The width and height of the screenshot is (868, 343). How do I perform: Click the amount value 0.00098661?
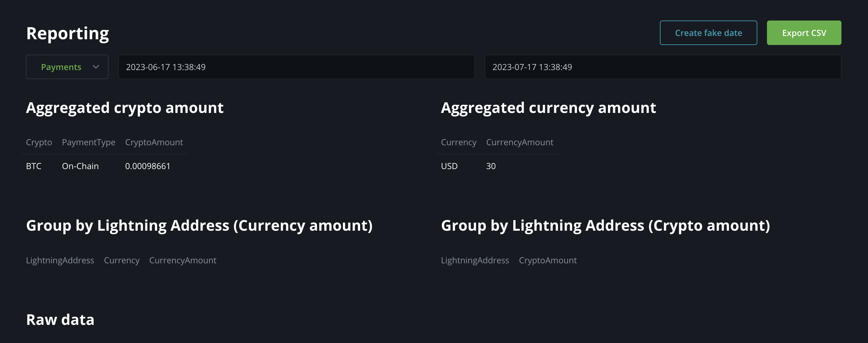147,165
